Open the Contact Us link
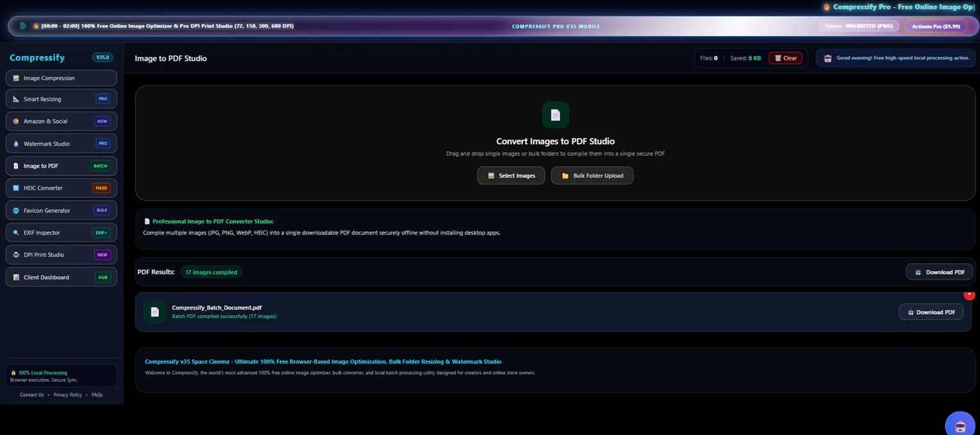The height and width of the screenshot is (435, 980). coord(32,395)
